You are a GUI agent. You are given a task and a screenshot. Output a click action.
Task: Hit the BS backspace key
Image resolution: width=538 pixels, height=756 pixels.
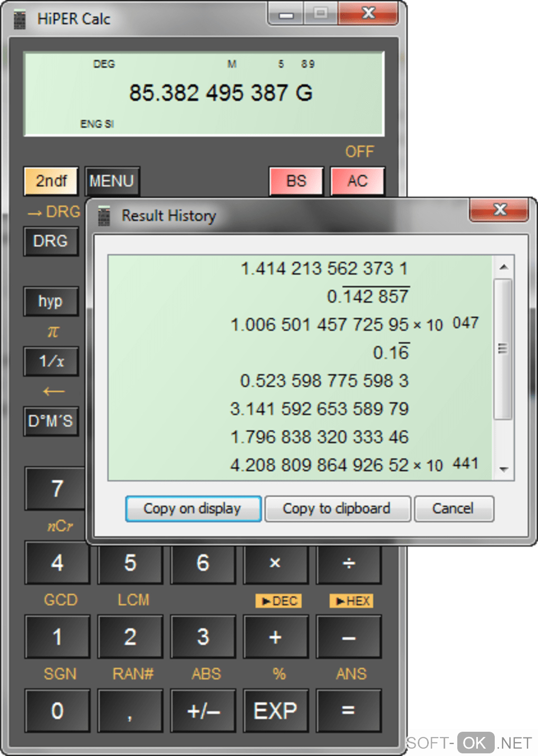296,181
